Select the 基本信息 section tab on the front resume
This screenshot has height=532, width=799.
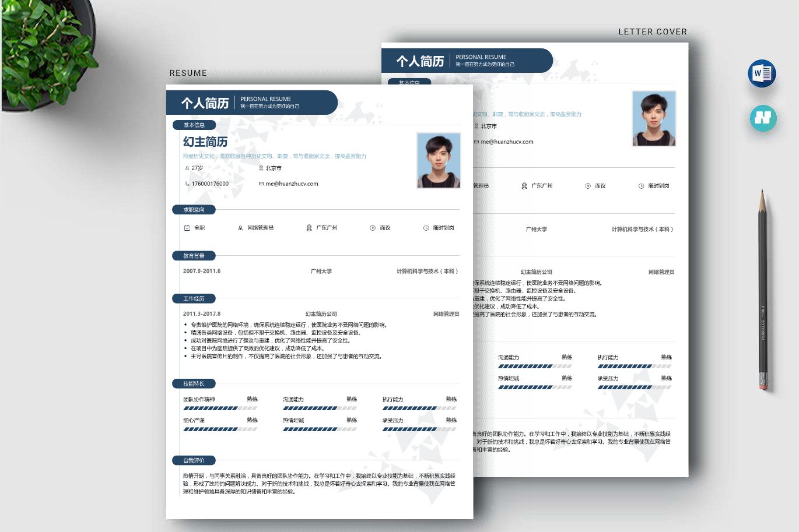click(x=194, y=125)
